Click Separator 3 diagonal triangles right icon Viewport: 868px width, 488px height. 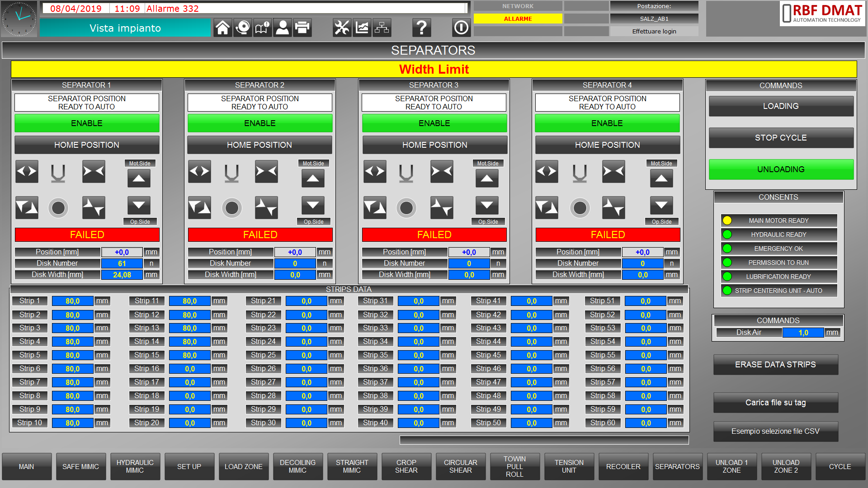pos(442,208)
